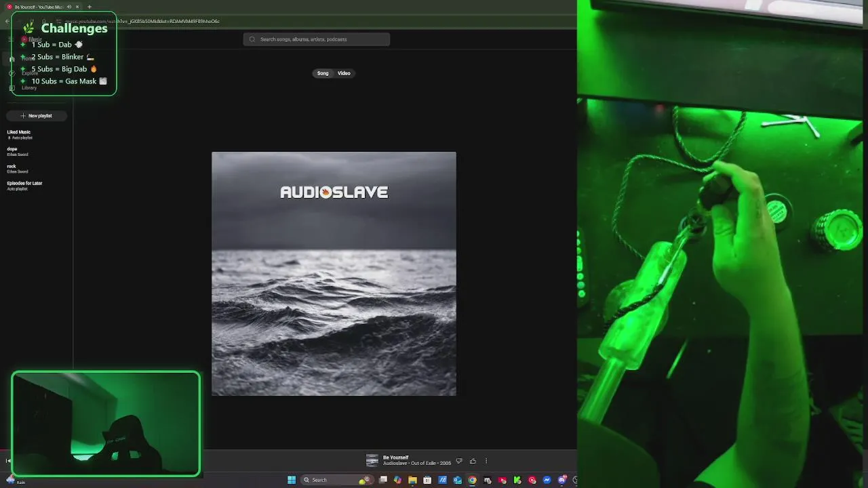Open Microsoft Store from the taskbar
Image resolution: width=868 pixels, height=488 pixels.
tap(427, 480)
